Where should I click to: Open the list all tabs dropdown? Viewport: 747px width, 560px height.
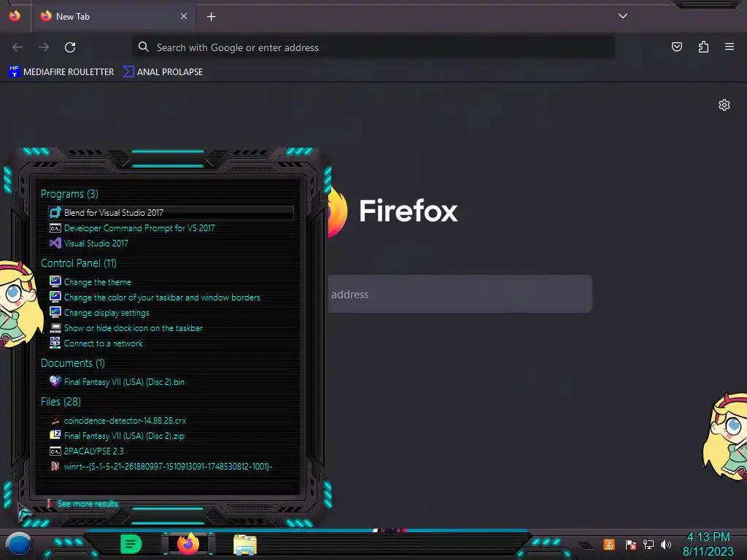623,16
